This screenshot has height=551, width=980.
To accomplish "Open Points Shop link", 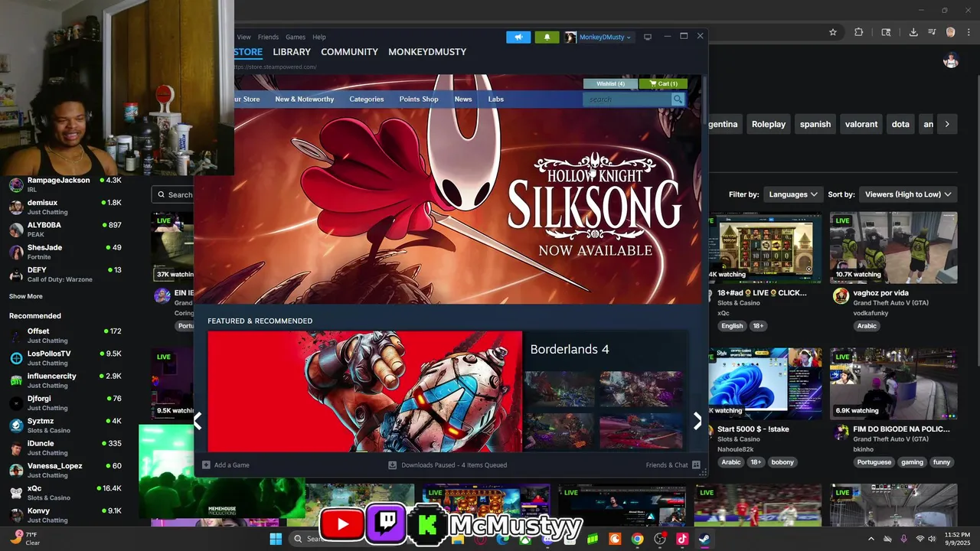I will tap(419, 99).
